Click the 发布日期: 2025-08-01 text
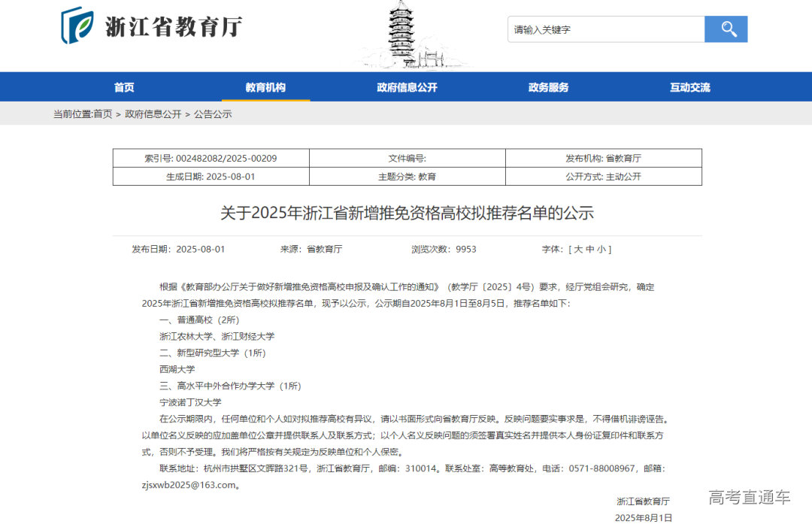The height and width of the screenshot is (527, 812). (x=178, y=249)
